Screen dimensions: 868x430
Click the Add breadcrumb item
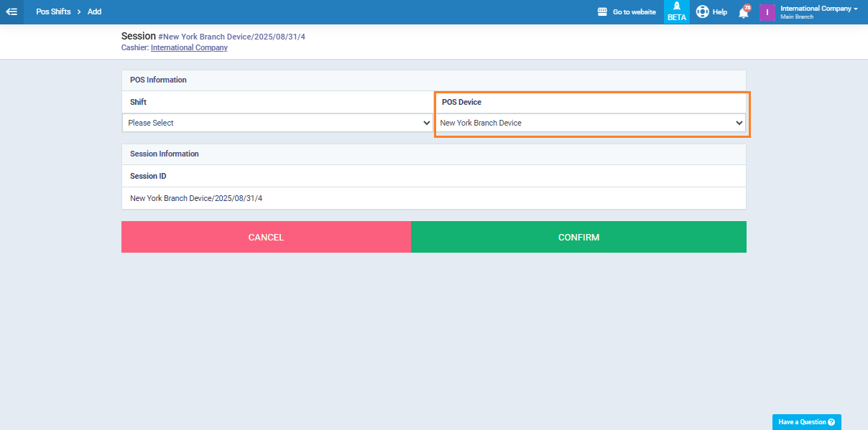tap(94, 11)
